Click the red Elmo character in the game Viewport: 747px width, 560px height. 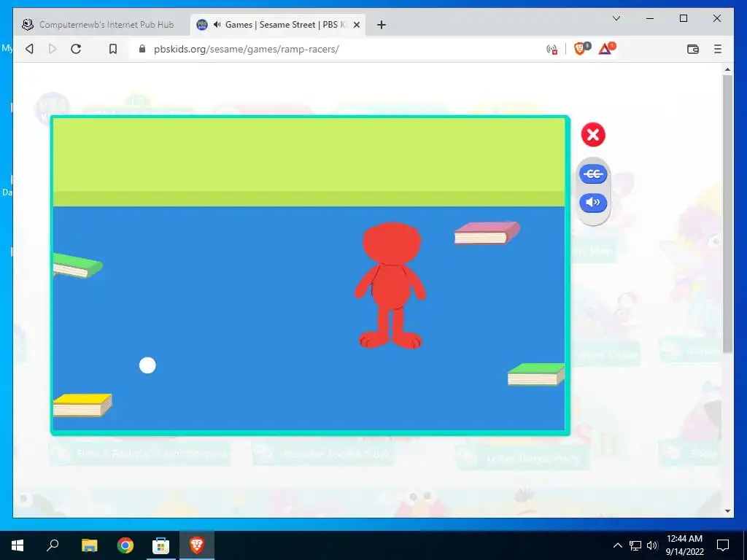(390, 286)
